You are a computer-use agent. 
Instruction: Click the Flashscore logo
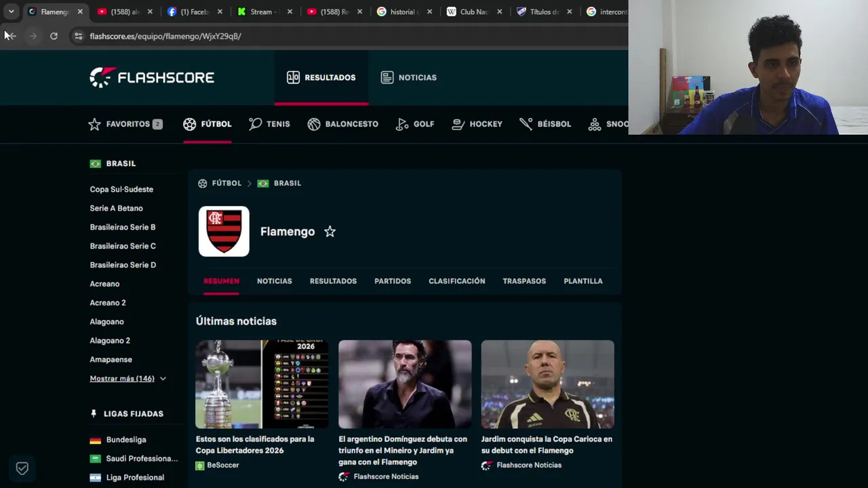pyautogui.click(x=152, y=77)
